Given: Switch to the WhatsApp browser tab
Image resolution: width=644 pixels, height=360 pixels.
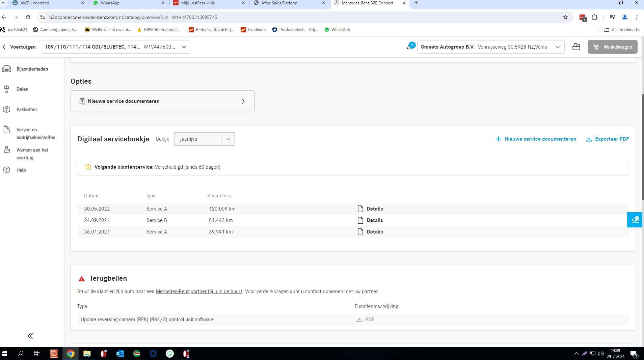Looking at the screenshot, I should (x=129, y=3).
